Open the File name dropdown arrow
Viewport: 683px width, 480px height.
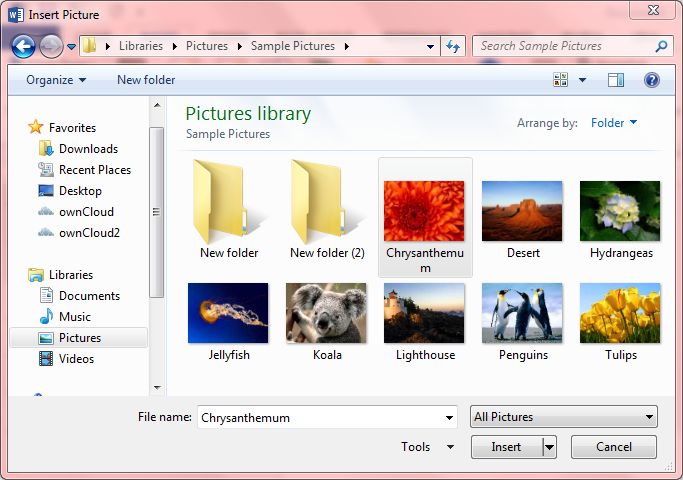(449, 418)
